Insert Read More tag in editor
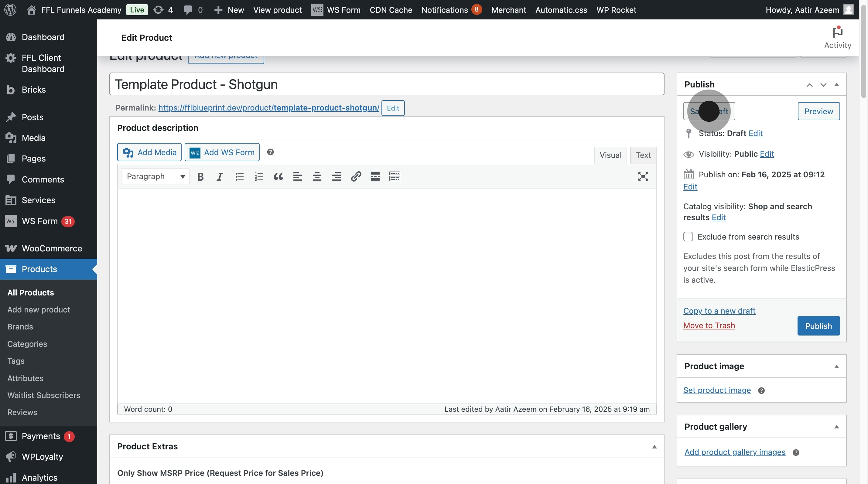Viewport: 868px width, 484px height. (375, 176)
